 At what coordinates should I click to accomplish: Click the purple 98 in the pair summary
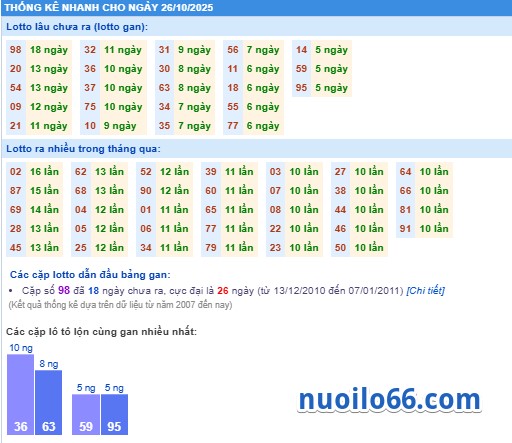tap(64, 290)
